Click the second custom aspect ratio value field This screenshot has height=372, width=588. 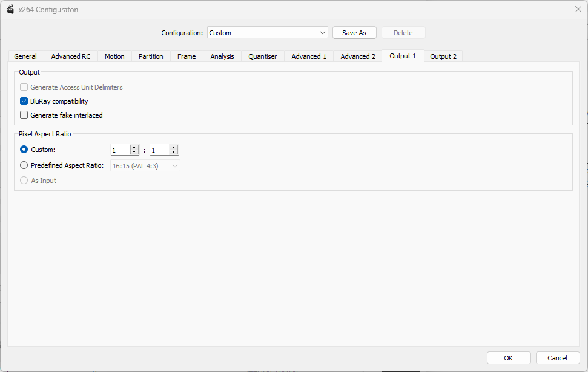tap(159, 150)
